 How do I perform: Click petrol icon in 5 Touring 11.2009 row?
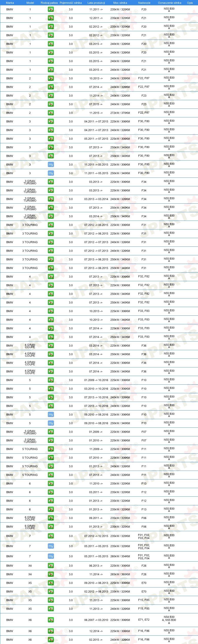point(51,449)
